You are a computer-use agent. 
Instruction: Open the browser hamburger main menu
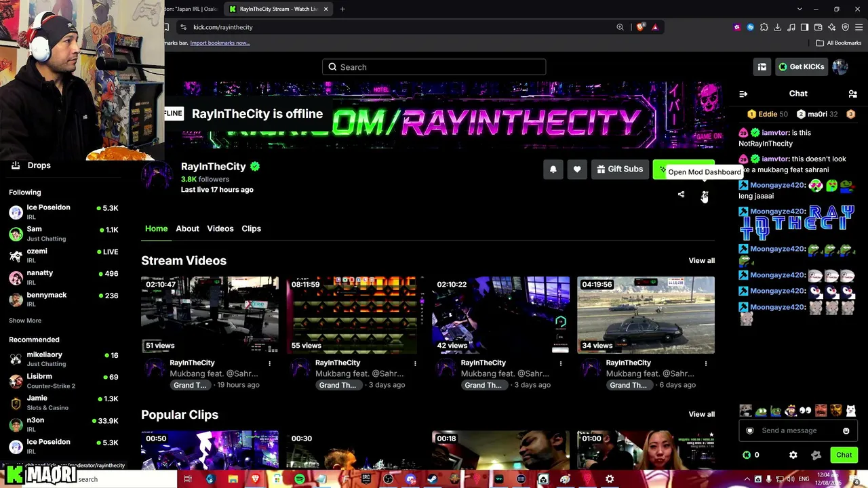tap(859, 27)
